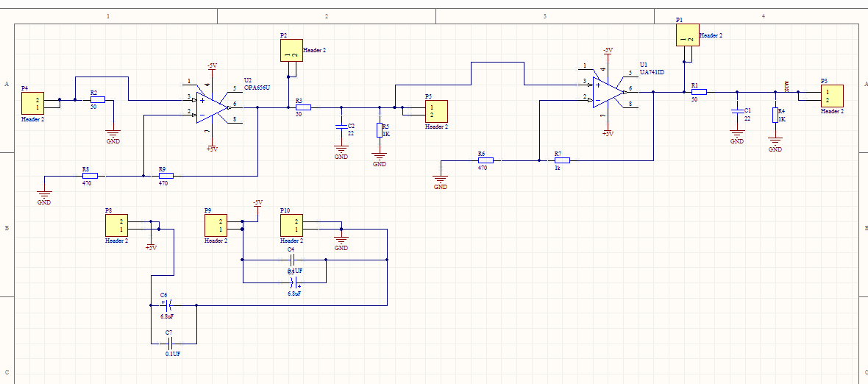Viewport: 868px width, 384px height.
Task: Click the 'OPA656U' part name text
Action: pos(257,88)
